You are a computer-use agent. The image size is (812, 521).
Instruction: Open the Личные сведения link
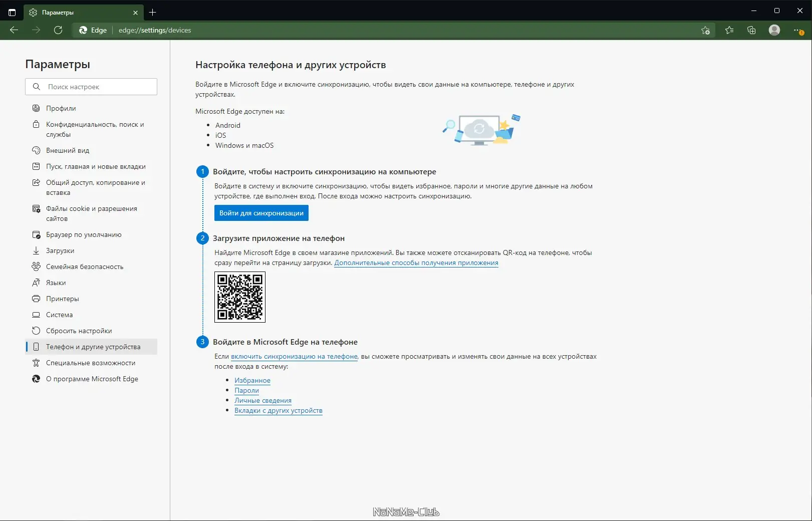tap(263, 400)
